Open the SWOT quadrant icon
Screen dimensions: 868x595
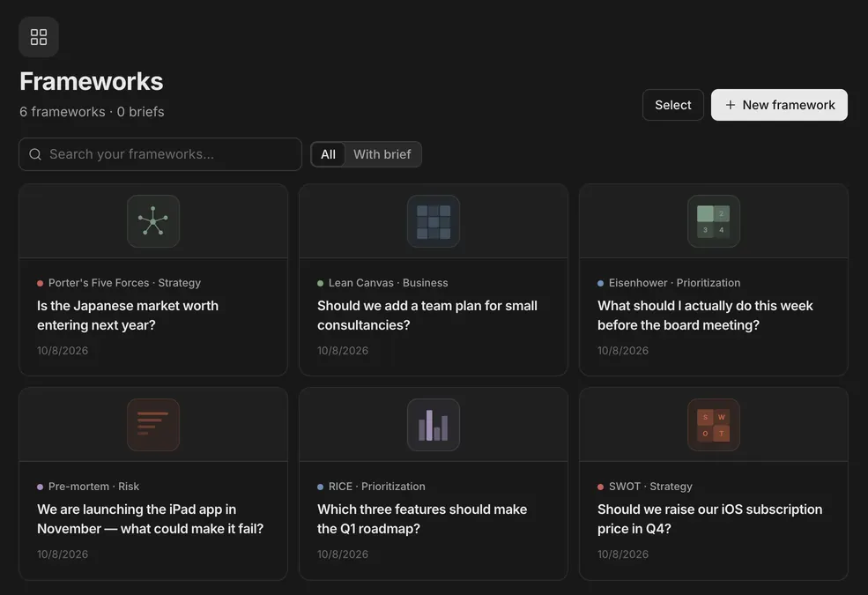[x=714, y=425]
